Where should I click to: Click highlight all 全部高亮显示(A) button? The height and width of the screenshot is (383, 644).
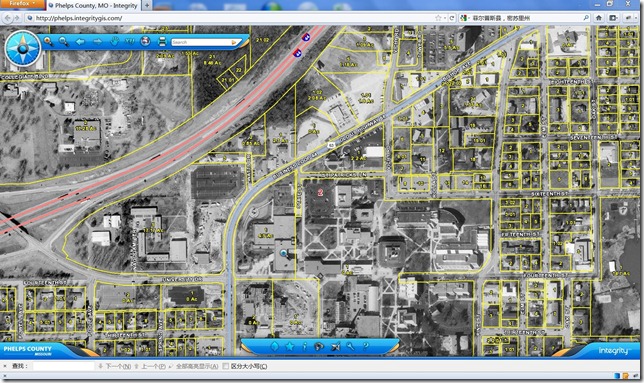(193, 366)
